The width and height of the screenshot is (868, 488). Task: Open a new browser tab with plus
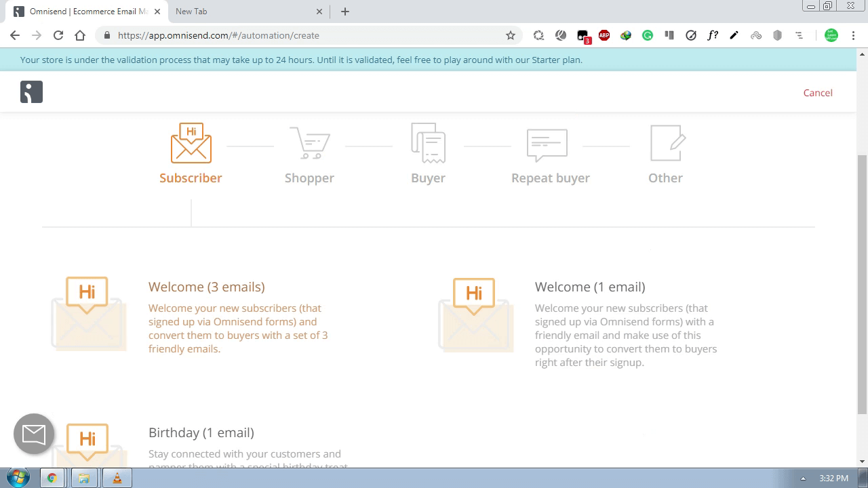(x=345, y=12)
